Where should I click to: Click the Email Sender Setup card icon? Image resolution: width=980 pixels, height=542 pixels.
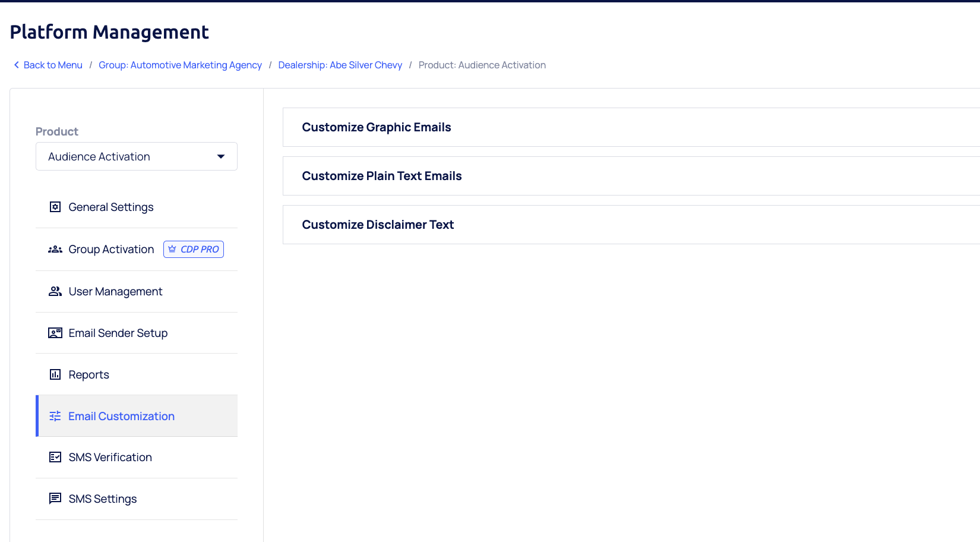click(55, 333)
